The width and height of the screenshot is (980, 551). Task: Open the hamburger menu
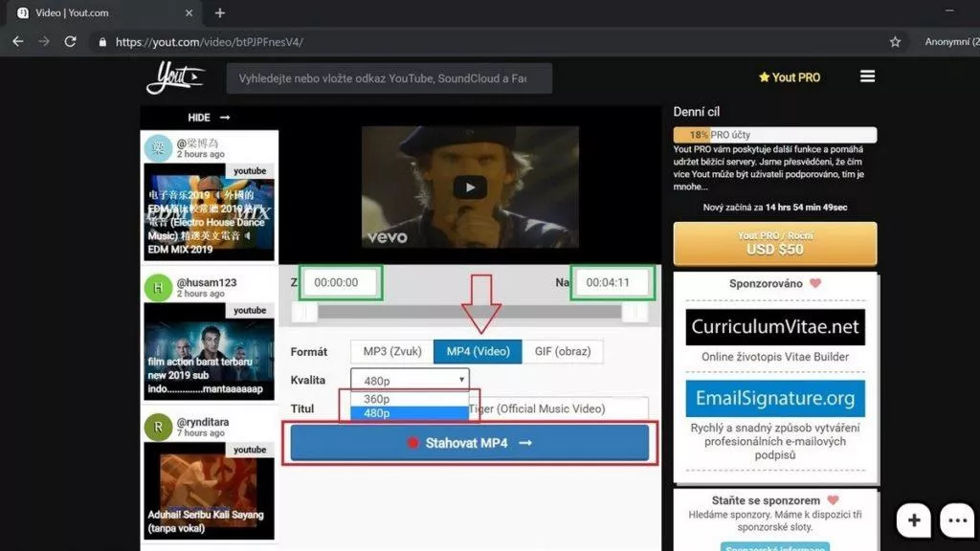point(867,77)
